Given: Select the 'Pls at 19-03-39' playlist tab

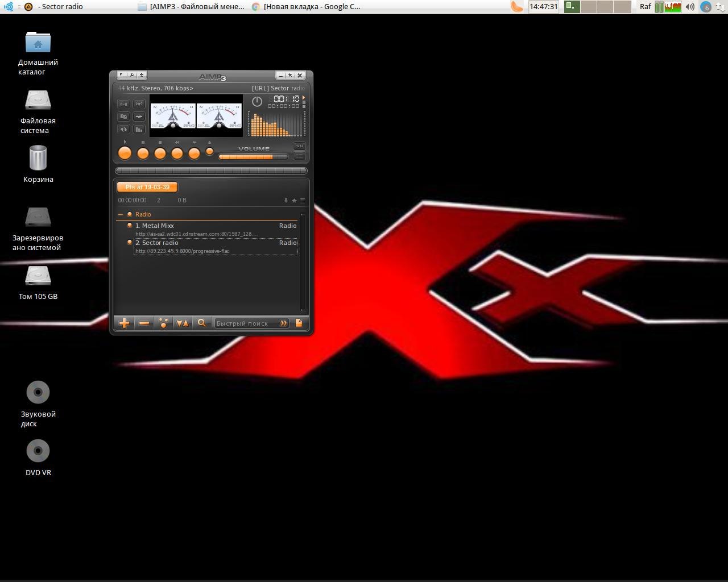Looking at the screenshot, I should [x=147, y=187].
